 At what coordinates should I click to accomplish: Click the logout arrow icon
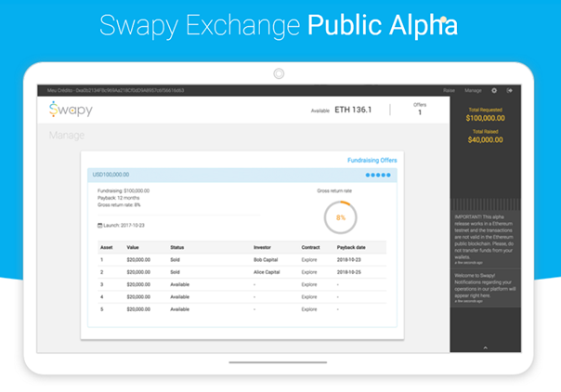510,90
